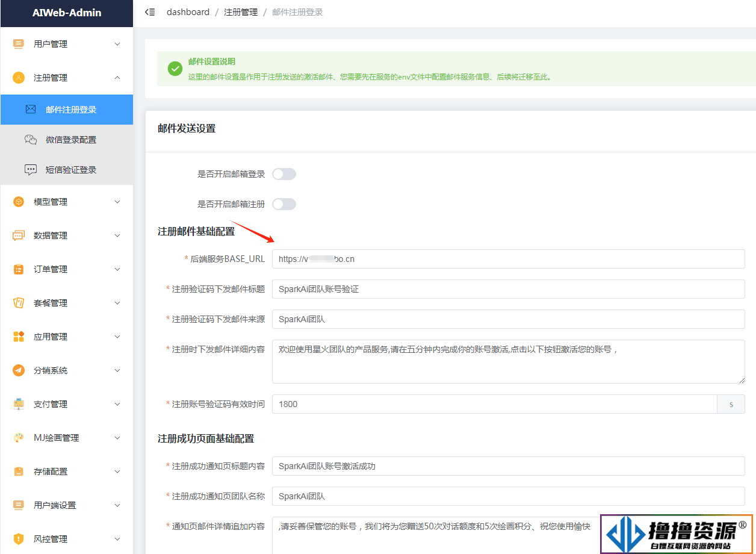This screenshot has height=554, width=756.
Task: Click the 风控管理 shield icon
Action: point(19,539)
